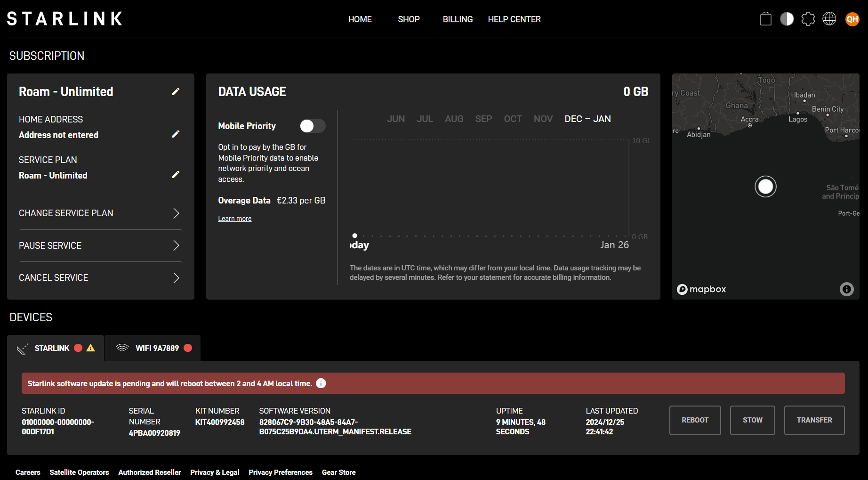Select the OCT usage month

point(513,119)
